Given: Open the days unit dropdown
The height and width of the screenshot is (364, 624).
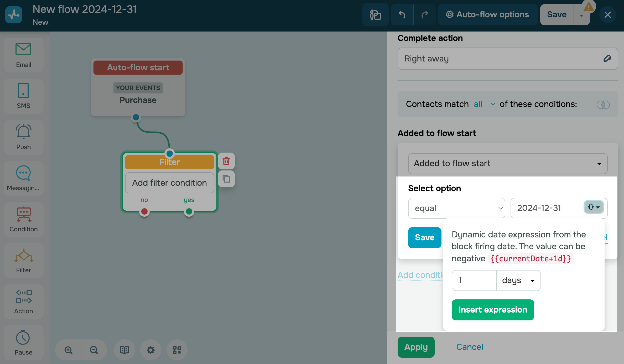Looking at the screenshot, I should (518, 280).
